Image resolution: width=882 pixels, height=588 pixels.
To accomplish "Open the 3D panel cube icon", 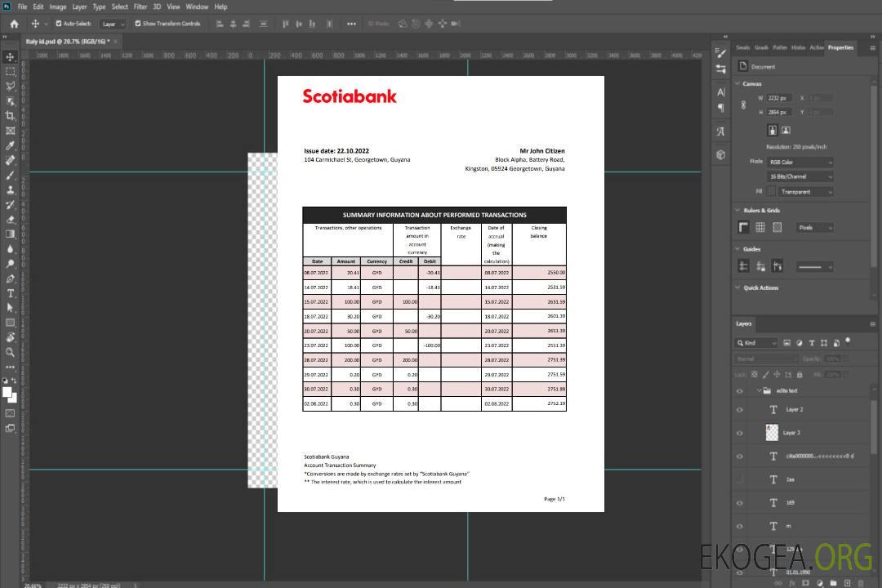I will pyautogui.click(x=721, y=154).
